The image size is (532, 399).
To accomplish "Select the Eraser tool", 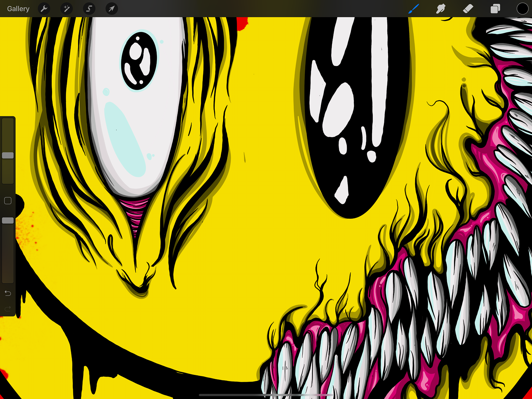I will [x=468, y=9].
